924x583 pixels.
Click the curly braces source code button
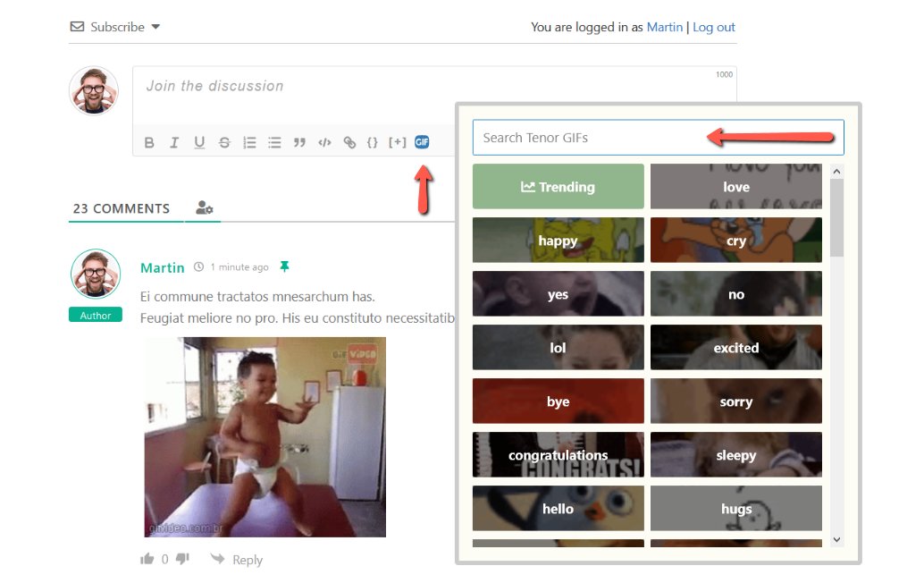(x=373, y=143)
